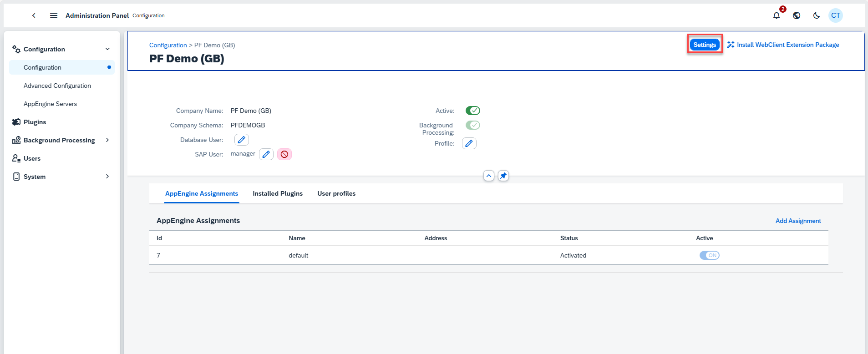Click the Name column header
This screenshot has height=354, width=868.
point(297,238)
